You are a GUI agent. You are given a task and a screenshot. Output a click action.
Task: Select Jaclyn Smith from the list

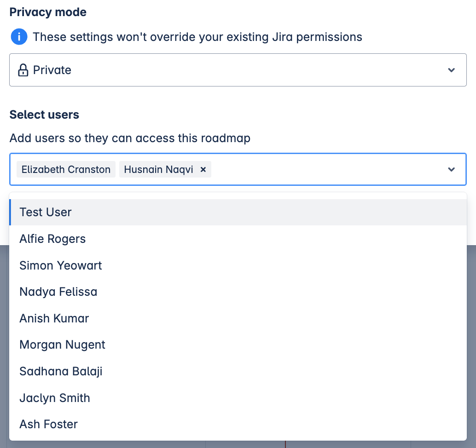(55, 398)
